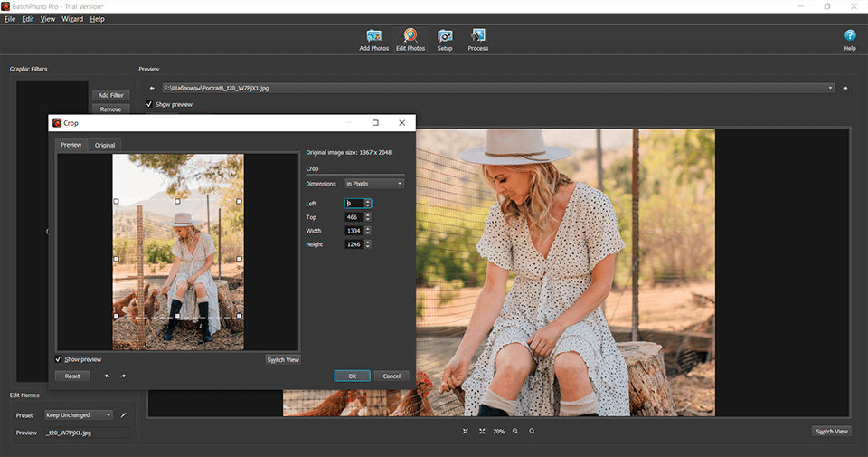Open the File menu
This screenshot has height=457, width=868.
click(10, 19)
